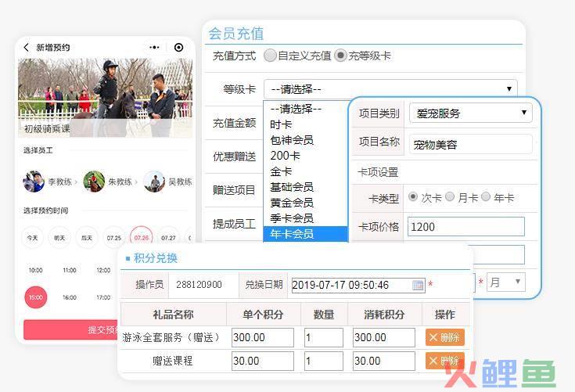This screenshot has height=392, width=575.
Task: Open calendar picker for 兑换日期
Action: 418,285
